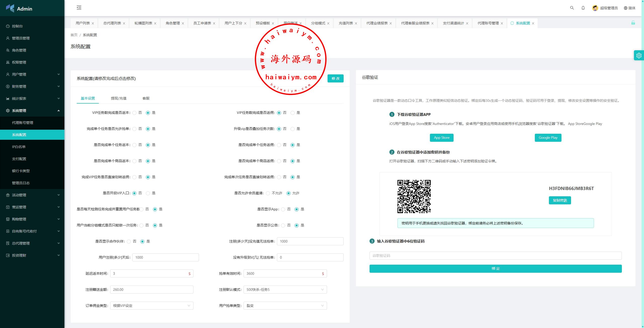
Task: Open the 注册默认模式 dropdown
Action: (285, 290)
